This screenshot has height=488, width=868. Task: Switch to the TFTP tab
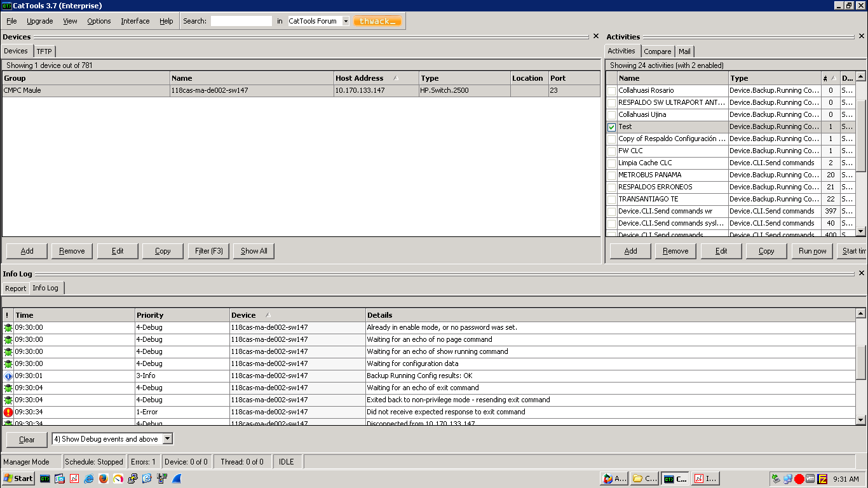[x=44, y=51]
